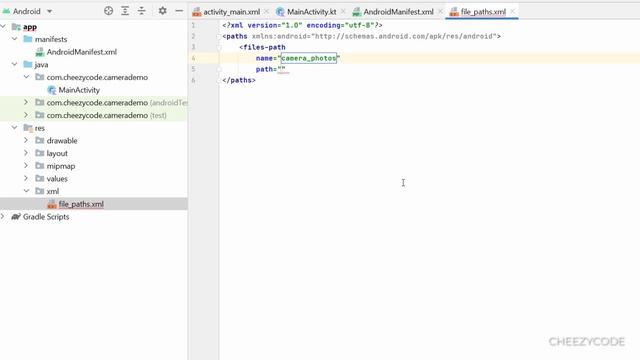
Task: Close the file_paths.xml tab
Action: click(513, 11)
